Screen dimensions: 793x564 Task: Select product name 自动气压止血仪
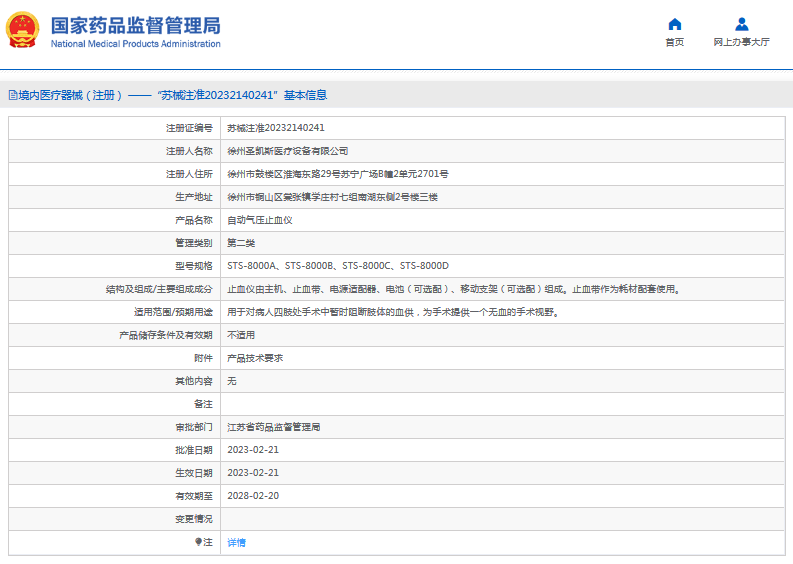[x=259, y=220]
